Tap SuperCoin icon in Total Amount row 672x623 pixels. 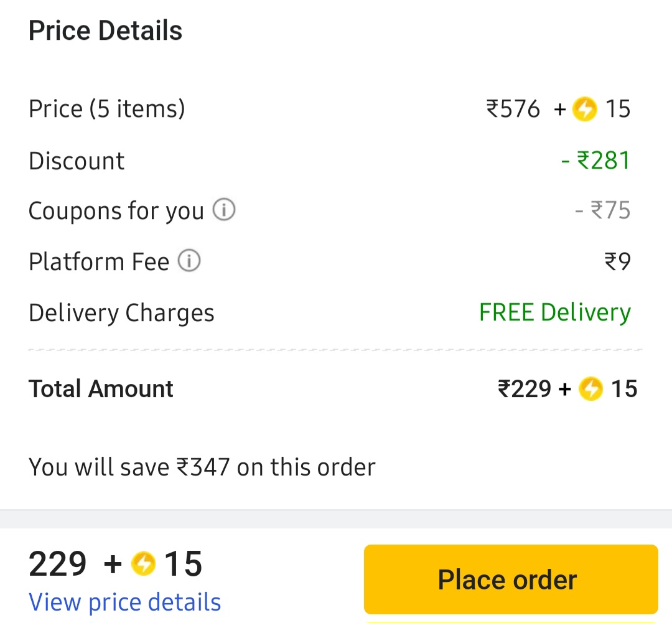[x=590, y=390]
